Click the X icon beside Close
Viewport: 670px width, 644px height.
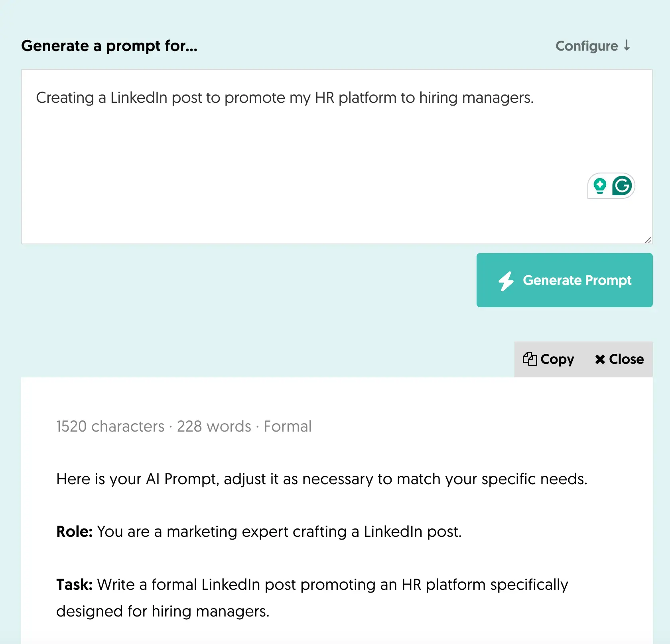600,359
